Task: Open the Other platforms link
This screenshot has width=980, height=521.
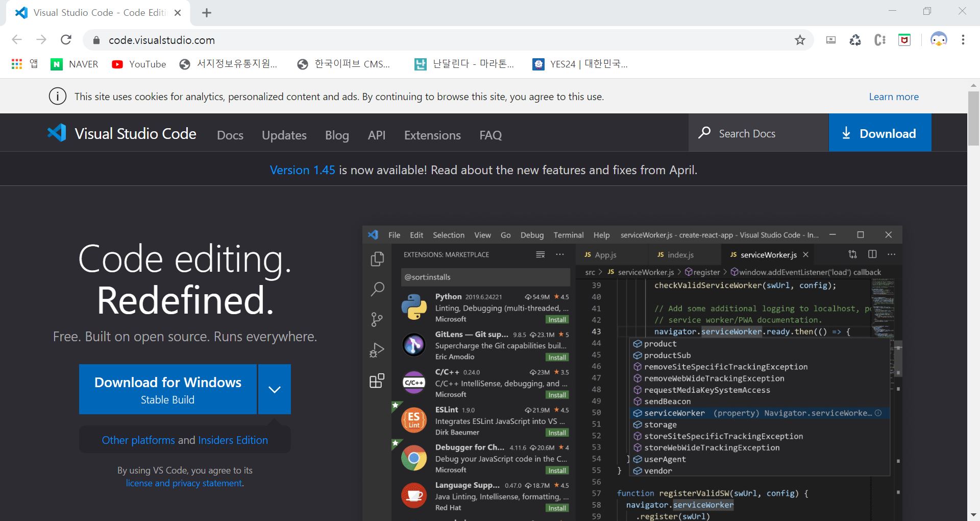Action: coord(138,440)
